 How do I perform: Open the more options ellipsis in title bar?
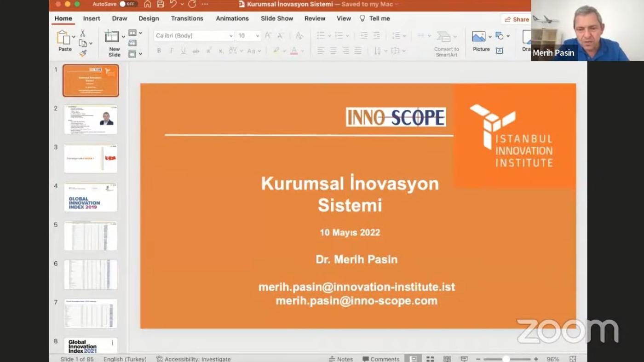coord(205,4)
